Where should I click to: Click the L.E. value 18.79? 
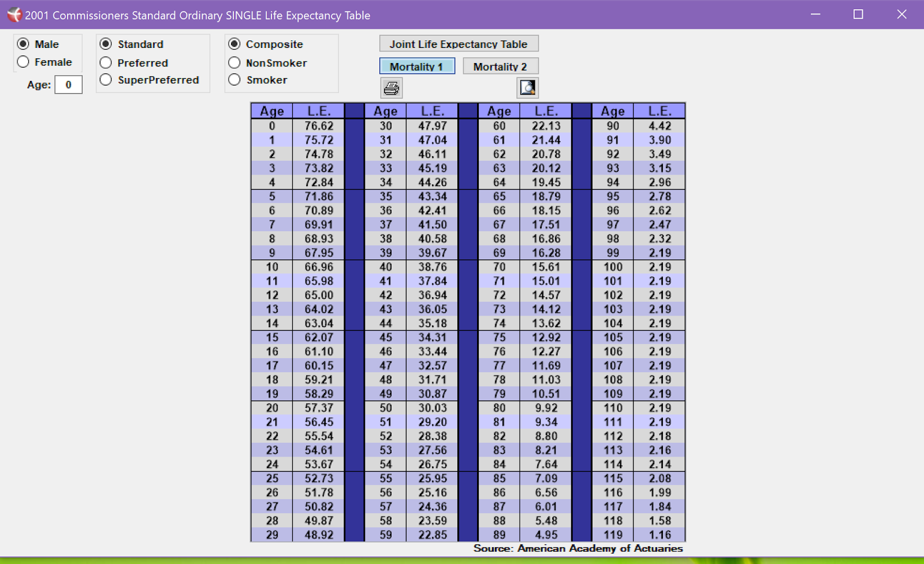(x=546, y=196)
